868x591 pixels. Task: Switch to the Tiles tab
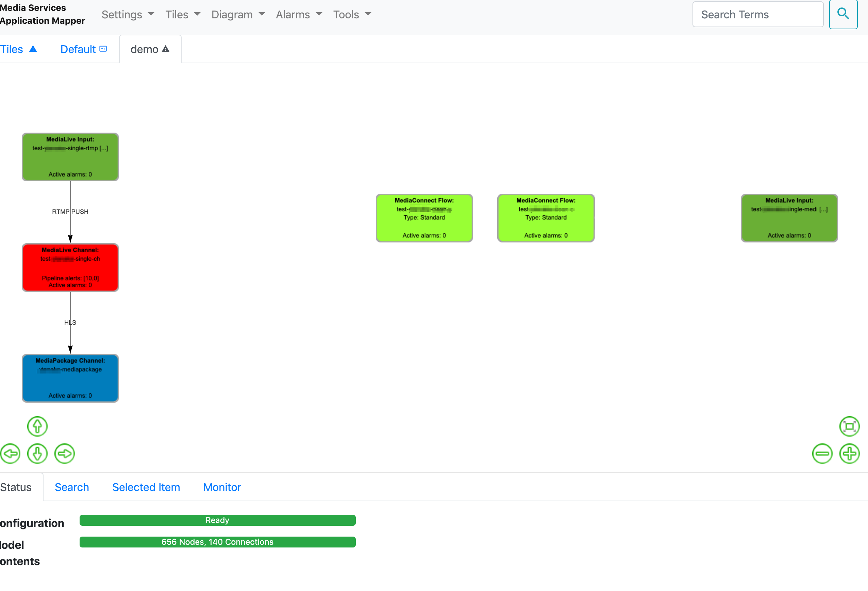point(19,49)
